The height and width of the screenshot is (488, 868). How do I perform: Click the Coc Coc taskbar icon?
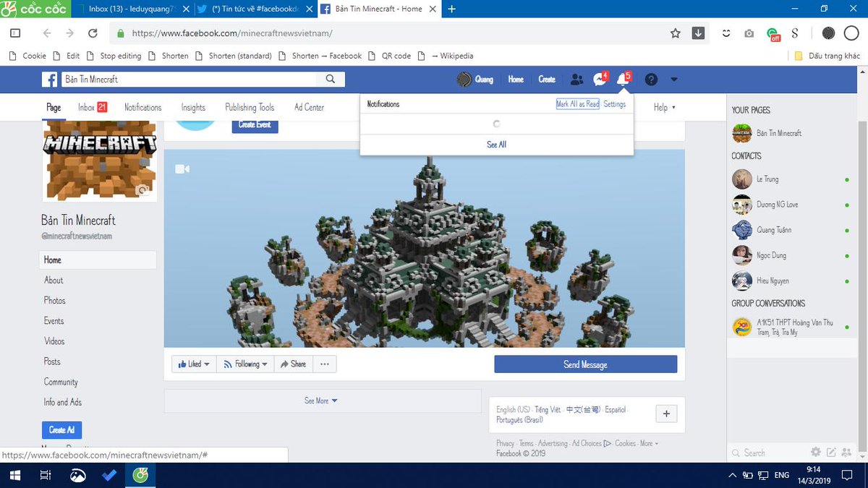(x=140, y=476)
